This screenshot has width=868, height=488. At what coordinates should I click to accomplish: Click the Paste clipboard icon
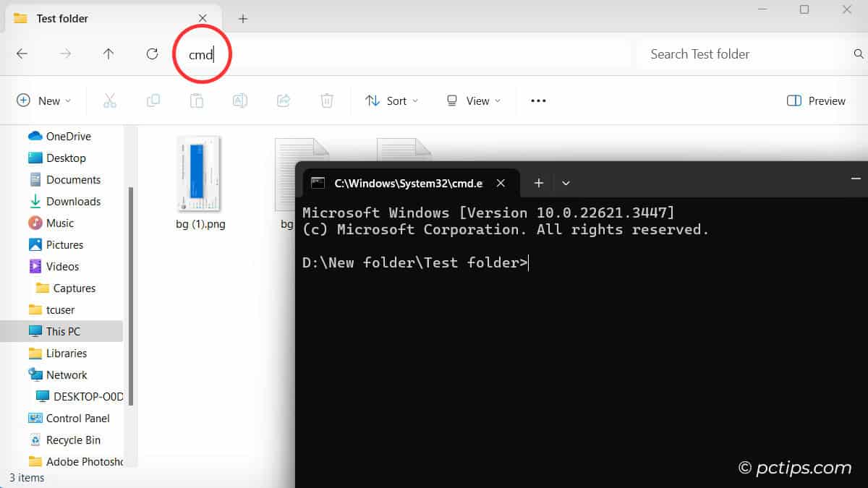tap(197, 101)
